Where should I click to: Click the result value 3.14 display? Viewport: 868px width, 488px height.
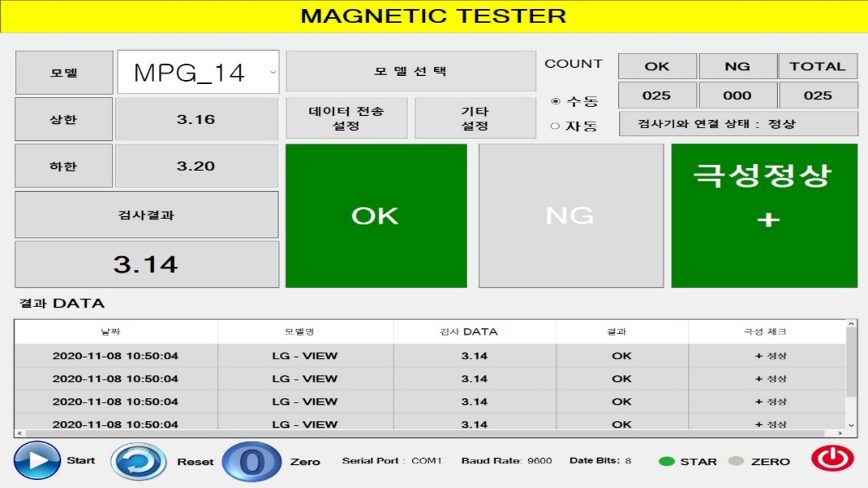pos(146,264)
